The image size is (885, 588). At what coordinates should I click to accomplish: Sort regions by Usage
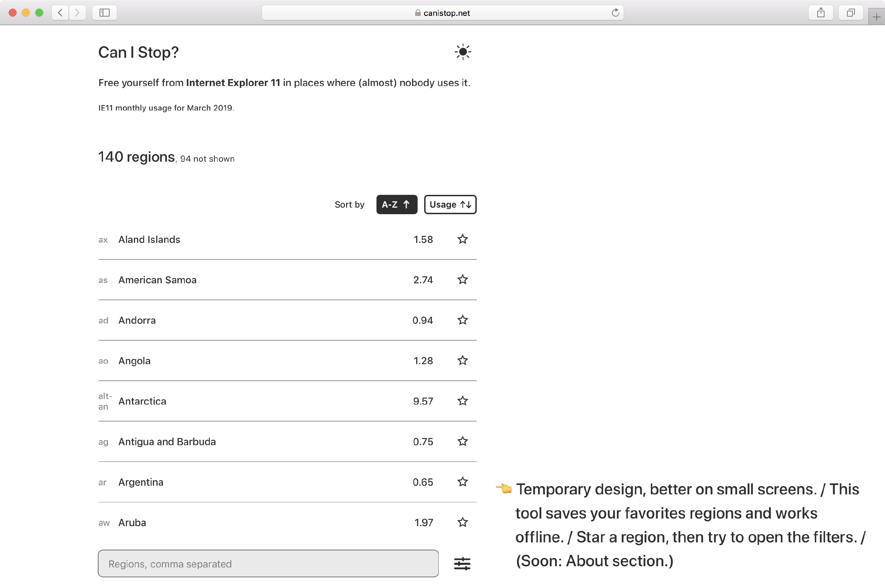[x=450, y=205]
